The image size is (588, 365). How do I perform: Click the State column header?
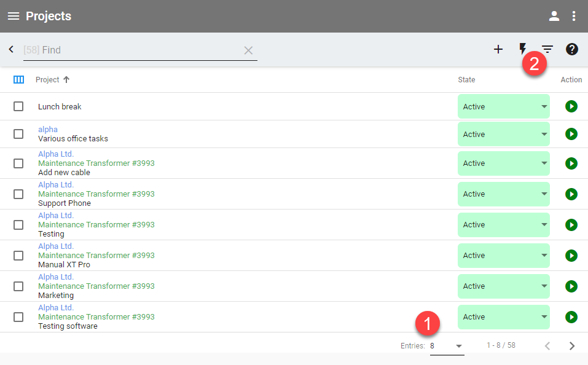[466, 80]
